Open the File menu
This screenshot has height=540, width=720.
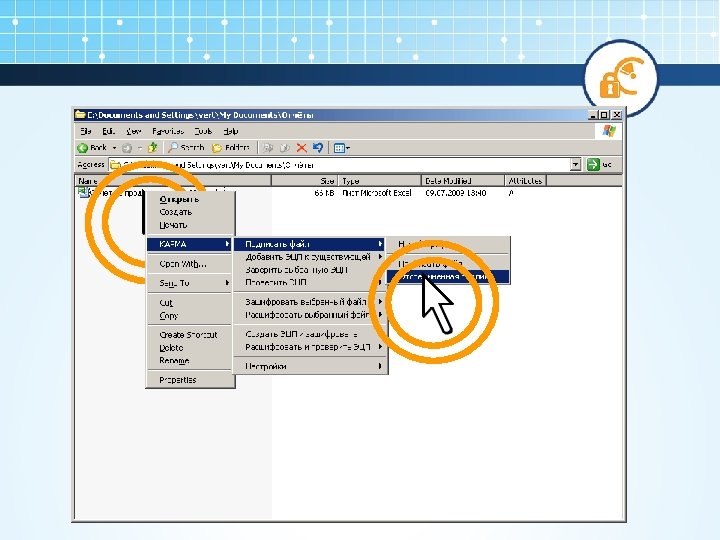pos(86,131)
